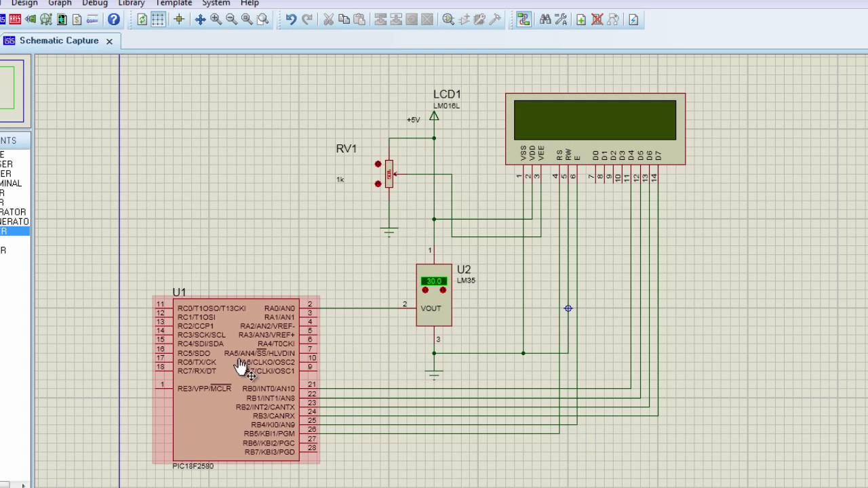Open the Property Assignment Tool icon
This screenshot has width=868, height=488.
561,20
